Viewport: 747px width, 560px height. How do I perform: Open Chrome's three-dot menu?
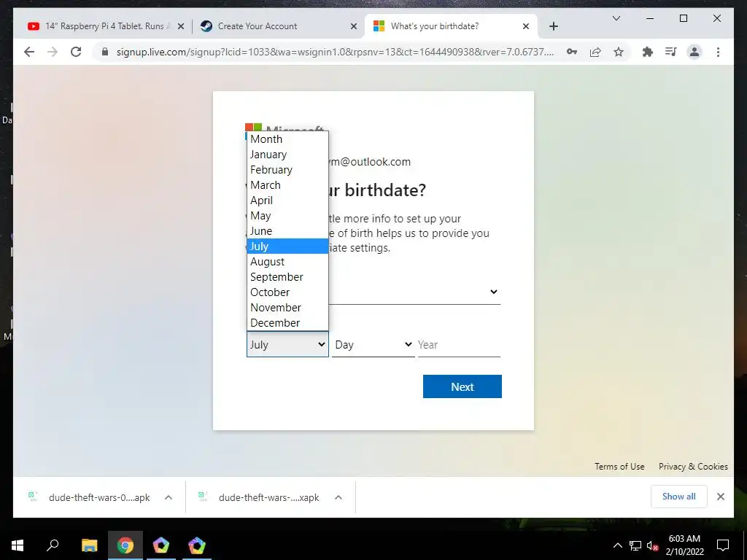coord(718,52)
